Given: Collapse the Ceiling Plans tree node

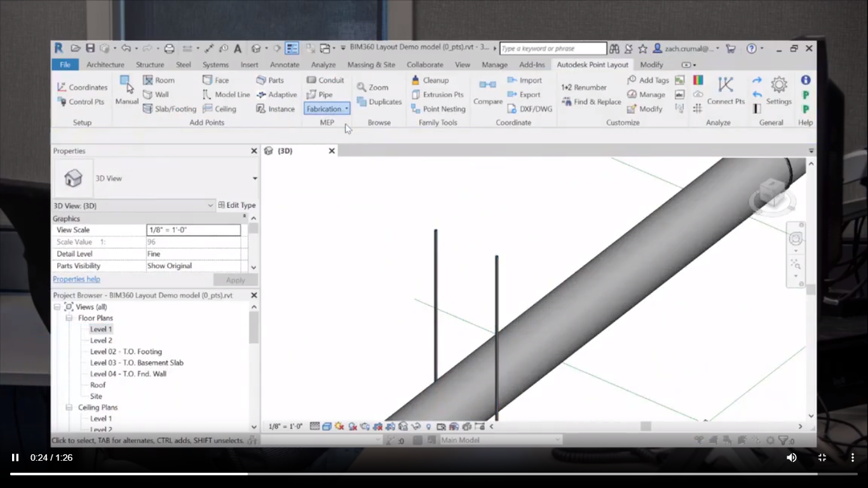Looking at the screenshot, I should tap(69, 407).
